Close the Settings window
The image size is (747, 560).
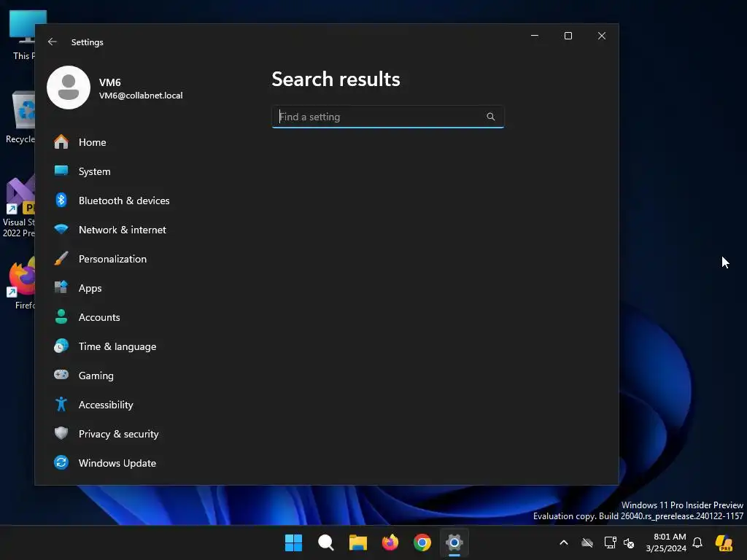coord(602,36)
